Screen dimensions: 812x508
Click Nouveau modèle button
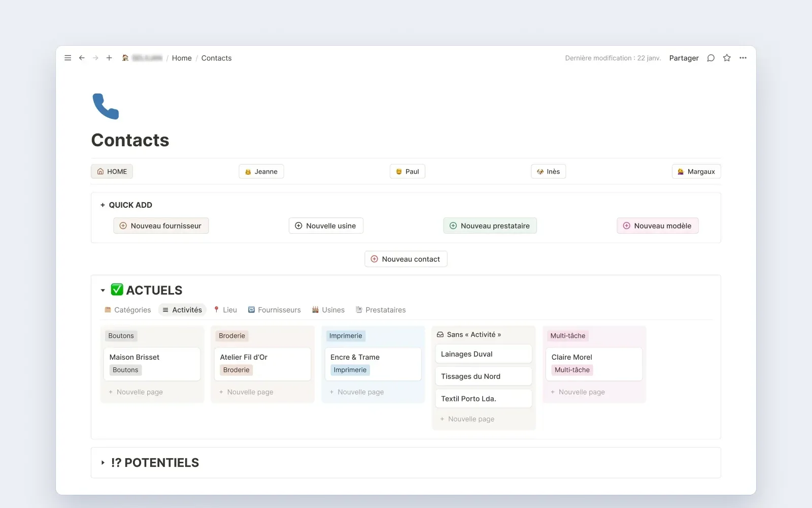658,226
